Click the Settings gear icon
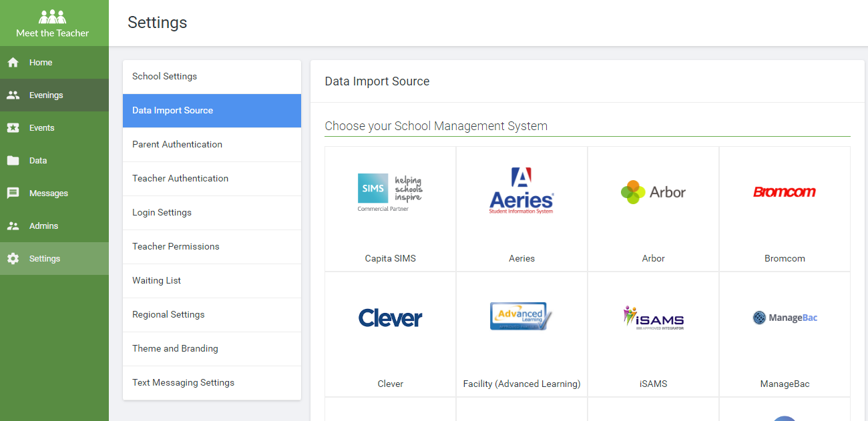868x421 pixels. [x=13, y=259]
